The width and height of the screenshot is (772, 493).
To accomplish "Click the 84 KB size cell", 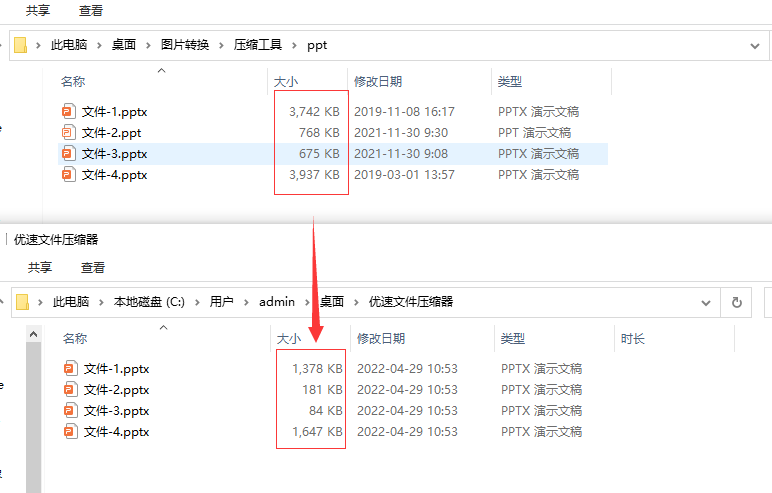I will [325, 411].
